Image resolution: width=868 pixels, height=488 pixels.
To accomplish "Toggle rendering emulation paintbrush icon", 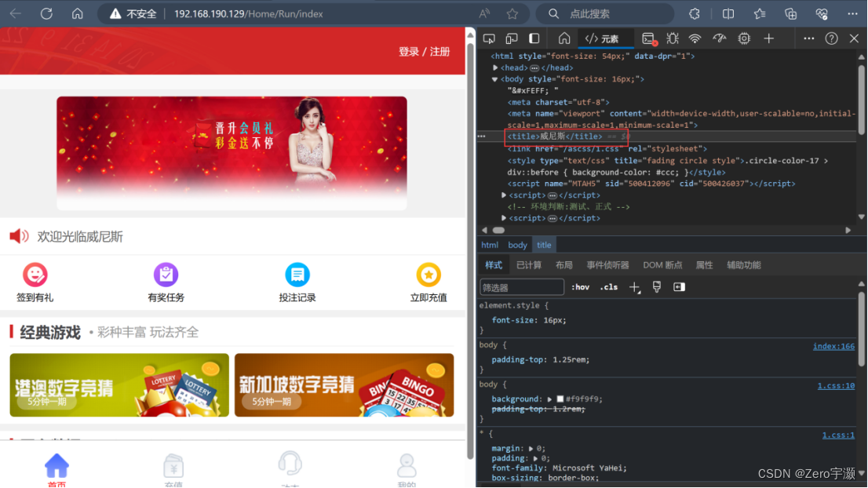I will click(657, 287).
